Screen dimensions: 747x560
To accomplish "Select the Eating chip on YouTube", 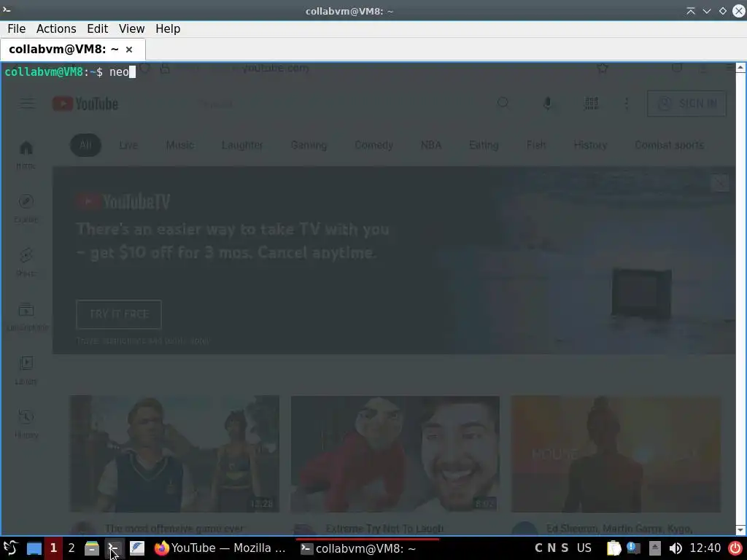I will (x=484, y=145).
